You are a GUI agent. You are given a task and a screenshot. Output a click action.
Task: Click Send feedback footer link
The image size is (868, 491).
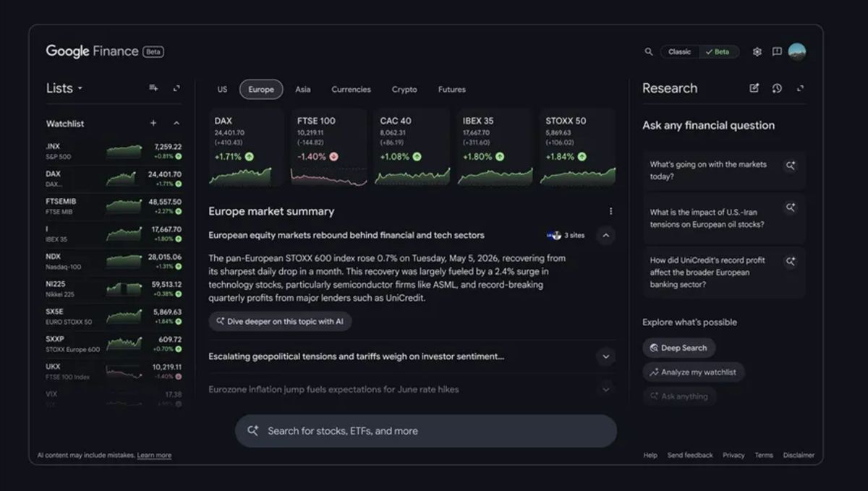pyautogui.click(x=689, y=456)
